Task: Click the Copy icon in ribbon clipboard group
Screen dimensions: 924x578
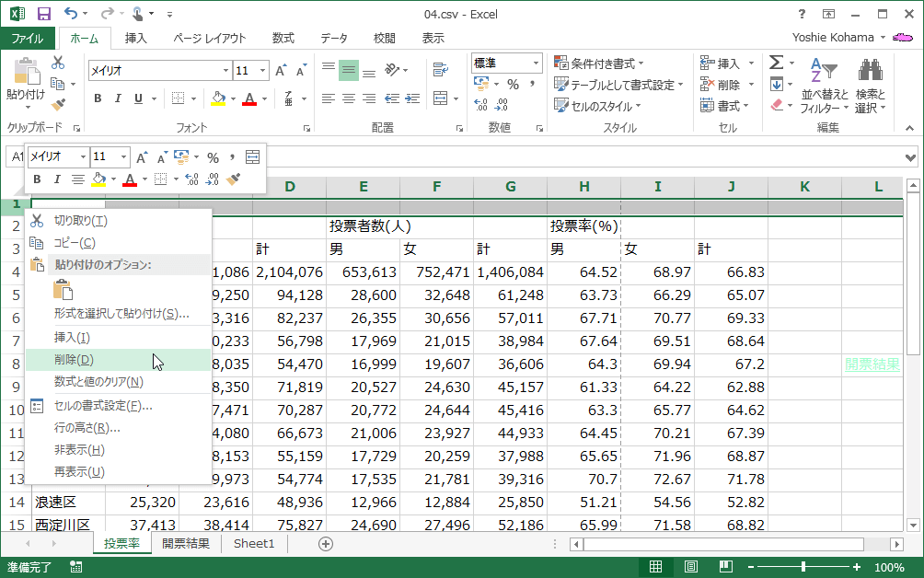Action: (x=57, y=84)
